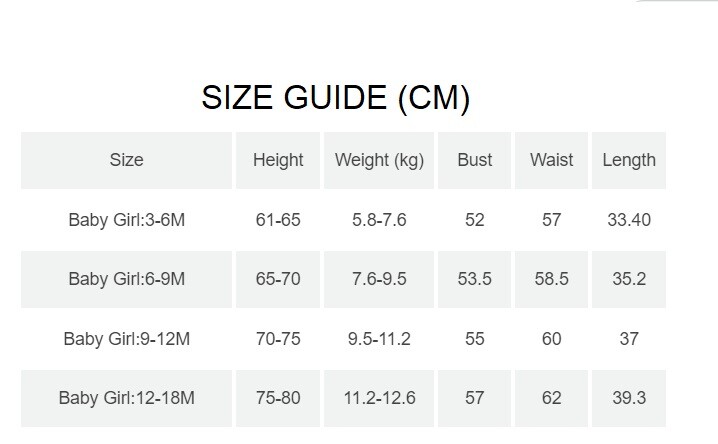Select the Baby Girl:6-9M size row label

(127, 279)
